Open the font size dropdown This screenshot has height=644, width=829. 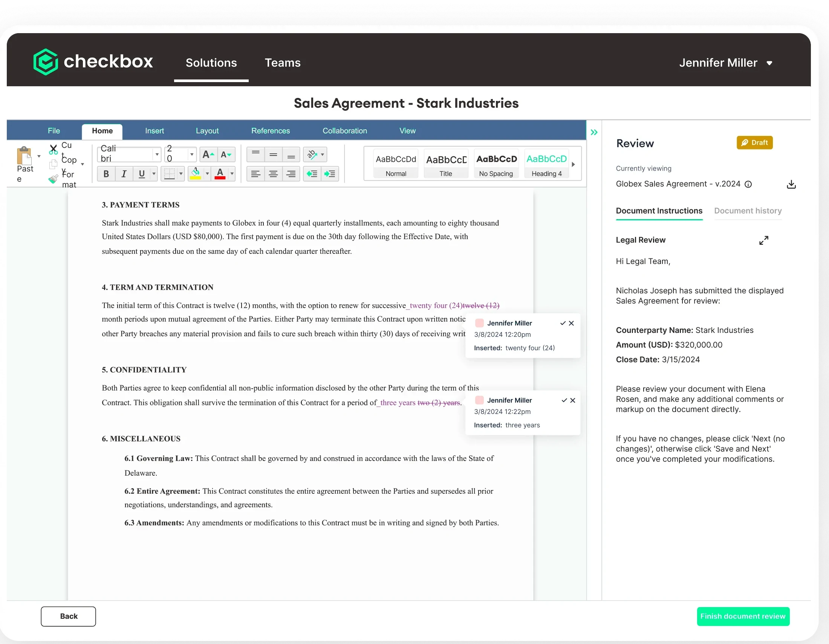[192, 154]
